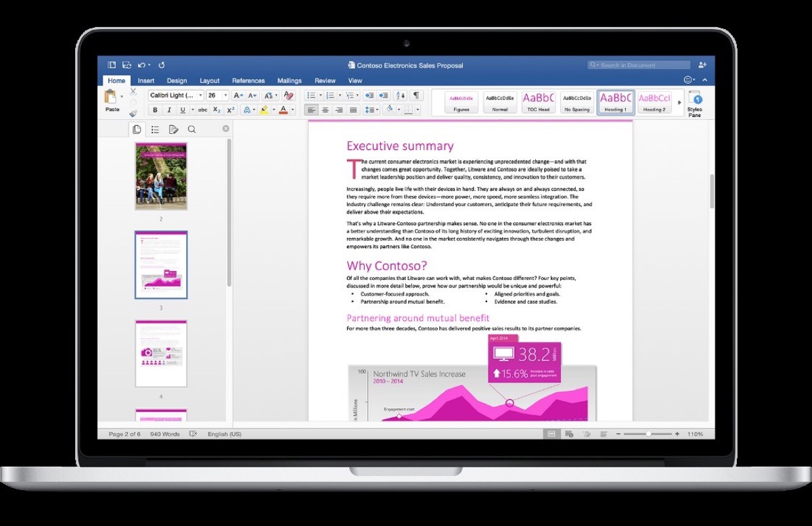Click the Increase Indent icon
The height and width of the screenshot is (526, 812).
(x=384, y=95)
